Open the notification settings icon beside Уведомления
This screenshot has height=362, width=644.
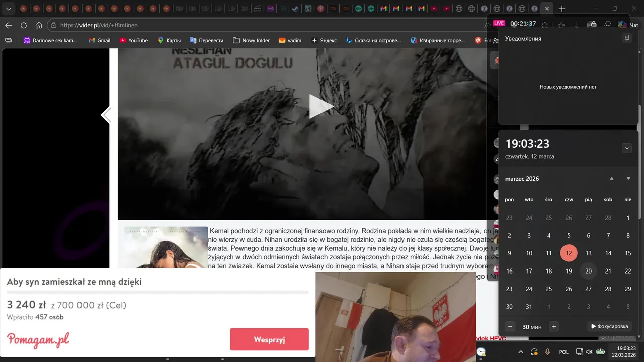[x=627, y=38]
